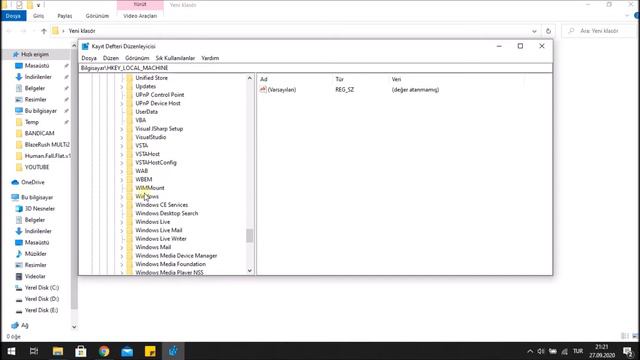Select the VBA registry key
The image size is (640, 360).
click(x=140, y=120)
